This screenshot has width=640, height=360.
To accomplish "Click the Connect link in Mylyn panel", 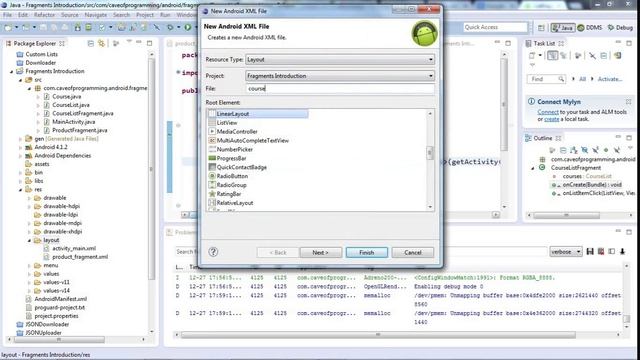I will 548,112.
